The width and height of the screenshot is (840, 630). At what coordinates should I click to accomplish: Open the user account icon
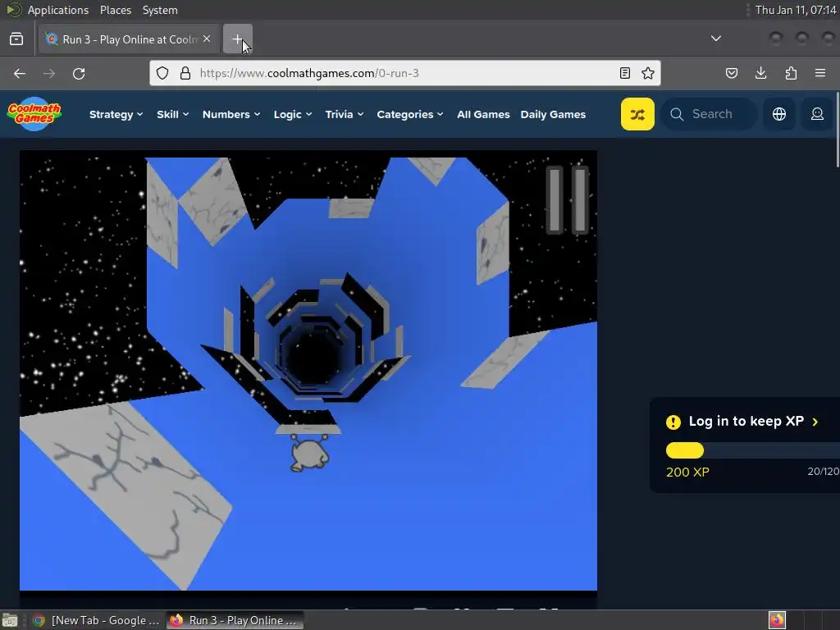817,114
